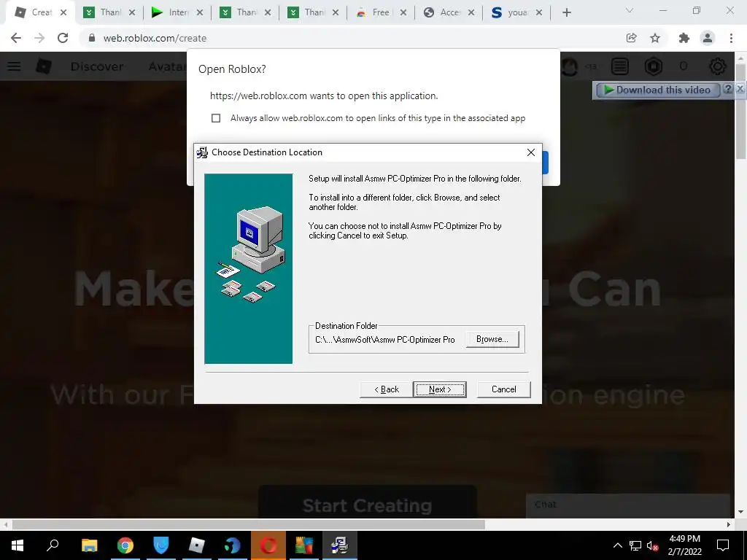Click the address bar URL

(x=155, y=38)
